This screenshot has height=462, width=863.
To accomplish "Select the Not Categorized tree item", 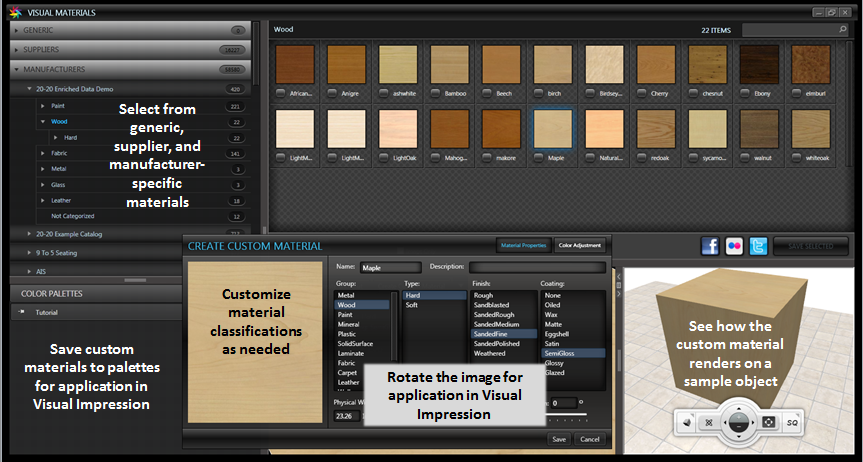I will (73, 216).
